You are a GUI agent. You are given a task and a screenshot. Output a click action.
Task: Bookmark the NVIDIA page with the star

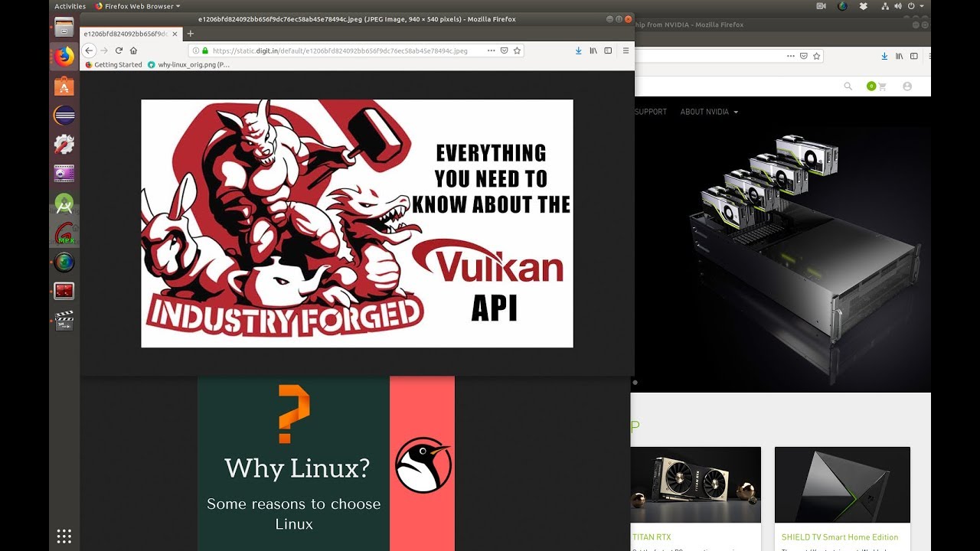[x=817, y=56]
